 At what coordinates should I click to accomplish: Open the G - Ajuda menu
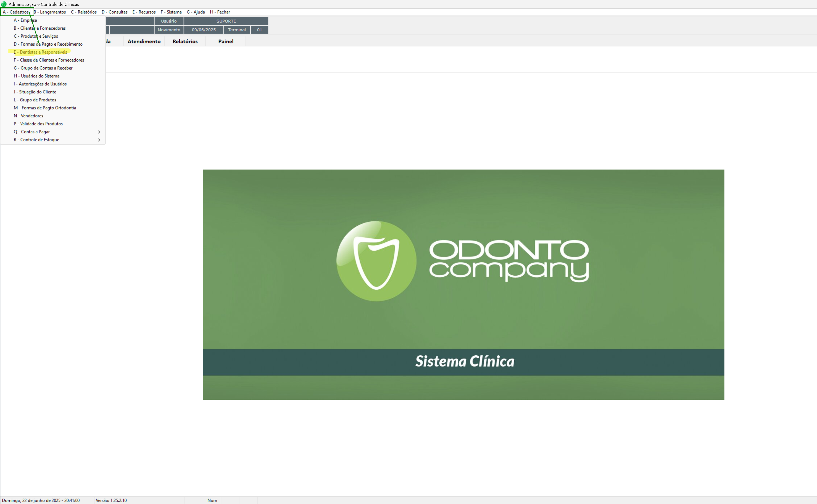pyautogui.click(x=196, y=12)
